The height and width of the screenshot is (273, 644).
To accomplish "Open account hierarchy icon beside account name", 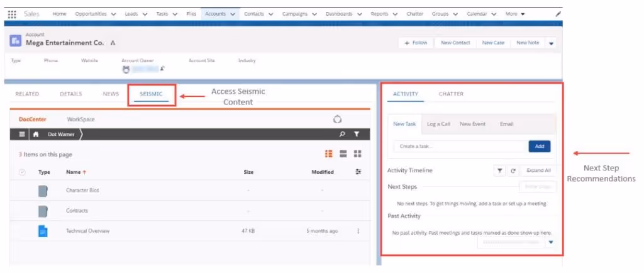I will [x=113, y=43].
